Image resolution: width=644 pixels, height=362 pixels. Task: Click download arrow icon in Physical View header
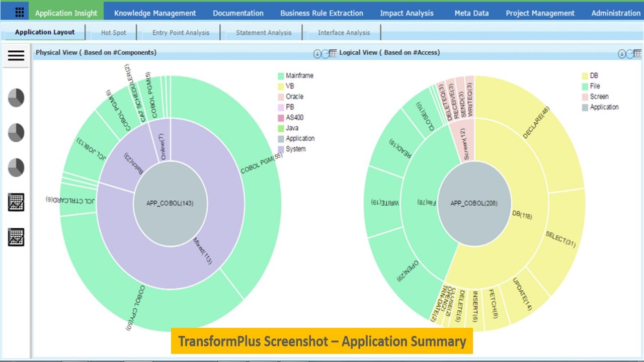pos(317,54)
